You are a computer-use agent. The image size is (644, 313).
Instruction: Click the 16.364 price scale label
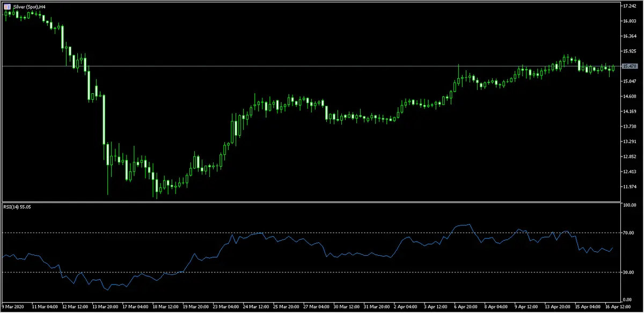(x=629, y=36)
